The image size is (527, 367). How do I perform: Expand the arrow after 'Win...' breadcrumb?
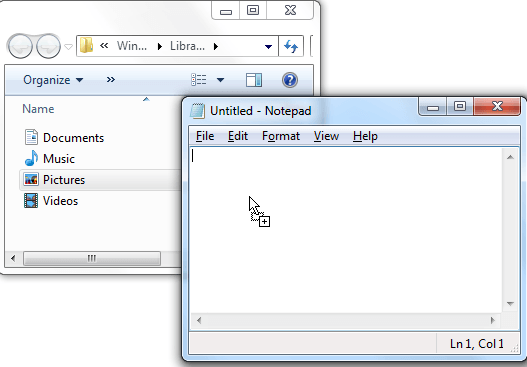click(x=160, y=46)
